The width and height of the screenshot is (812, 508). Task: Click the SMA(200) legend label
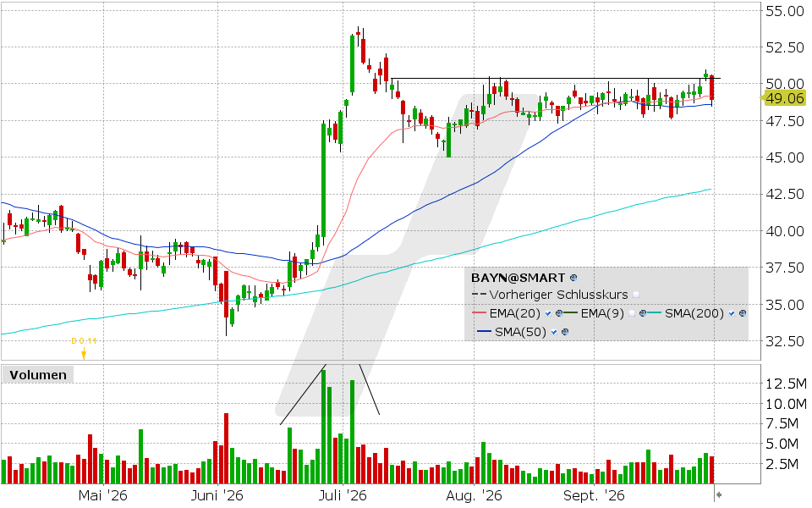tap(694, 313)
